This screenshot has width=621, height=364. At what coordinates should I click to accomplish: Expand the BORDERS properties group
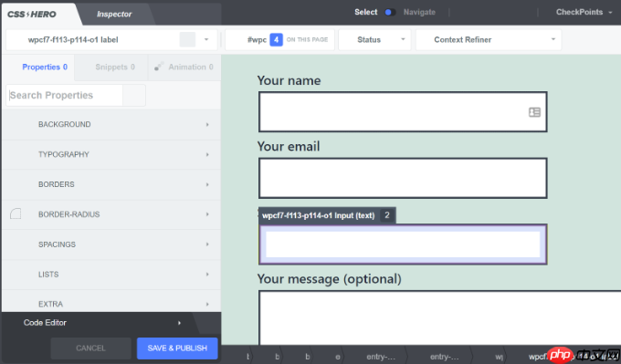tap(111, 185)
